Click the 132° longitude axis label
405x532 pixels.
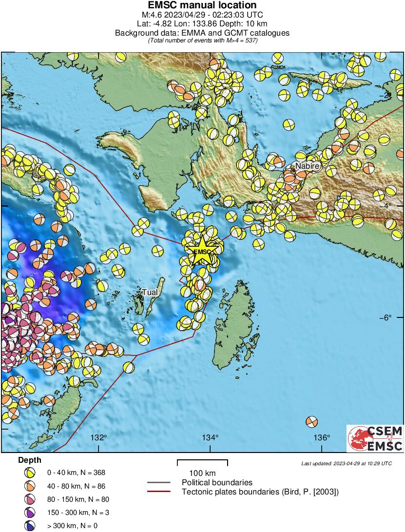(x=99, y=438)
